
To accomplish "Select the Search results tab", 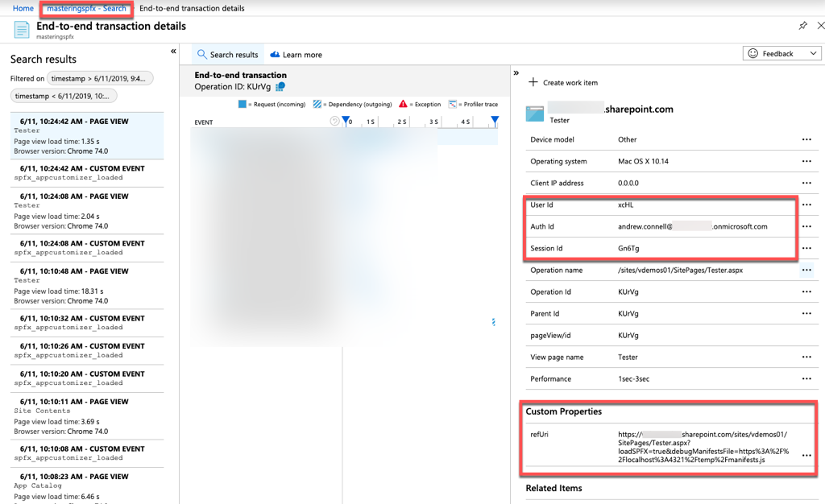I will coord(226,54).
